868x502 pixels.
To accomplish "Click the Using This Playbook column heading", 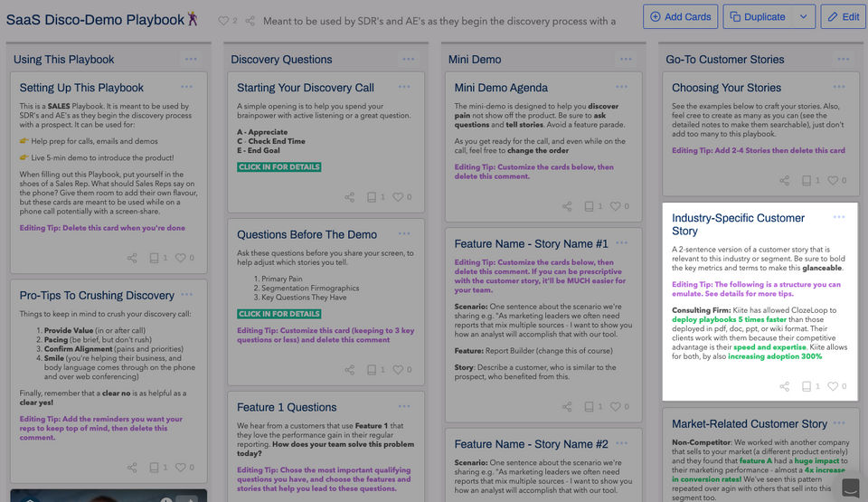I will pos(63,60).
